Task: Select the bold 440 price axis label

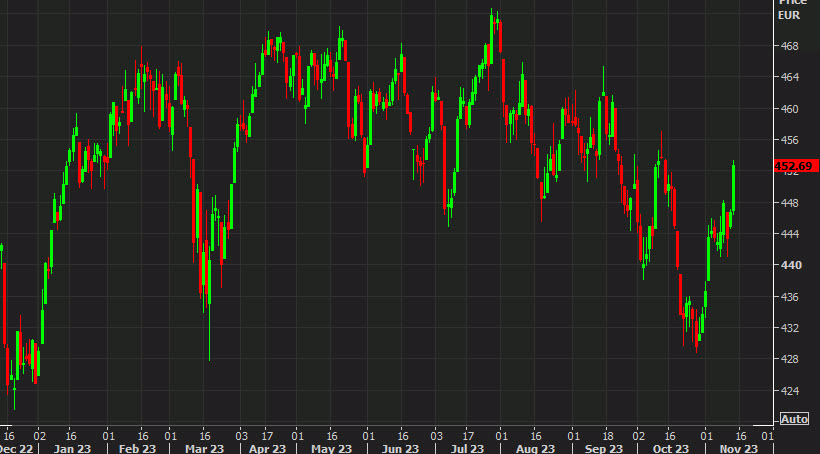Action: point(790,265)
